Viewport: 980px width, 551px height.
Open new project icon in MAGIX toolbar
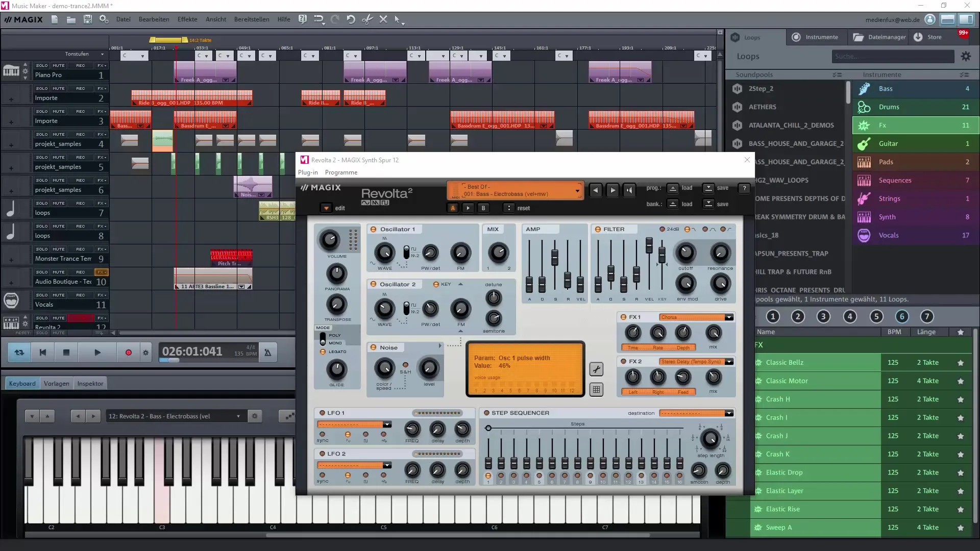[x=55, y=19]
